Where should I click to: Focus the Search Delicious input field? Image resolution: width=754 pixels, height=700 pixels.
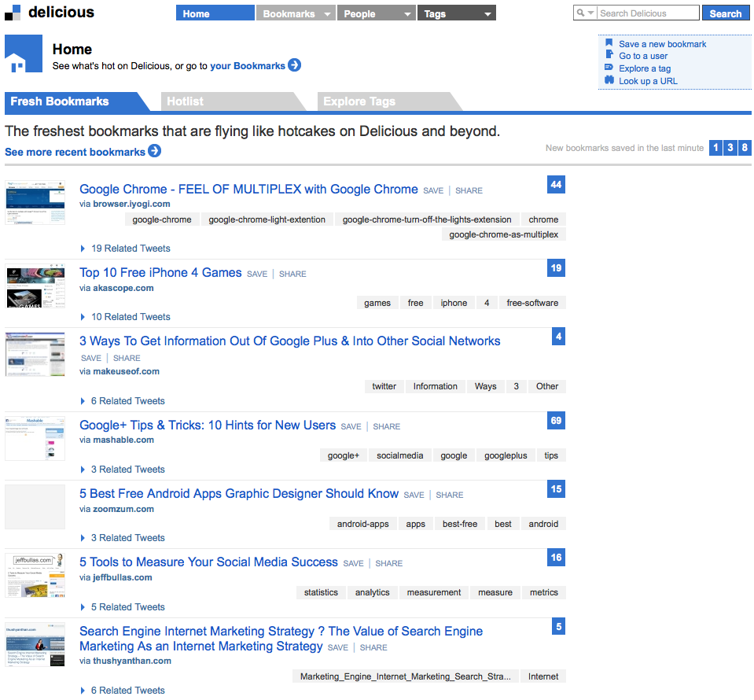pyautogui.click(x=648, y=13)
